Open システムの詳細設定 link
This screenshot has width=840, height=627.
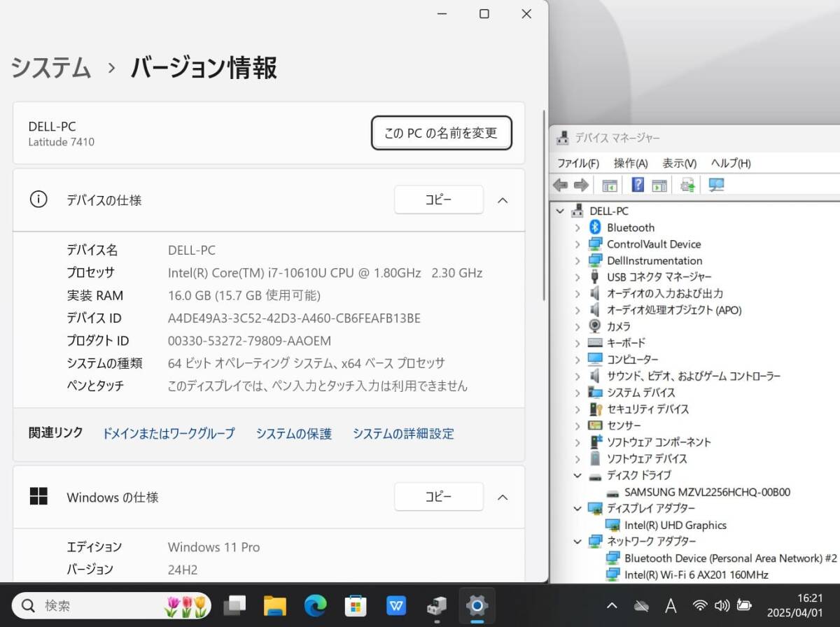click(x=403, y=434)
